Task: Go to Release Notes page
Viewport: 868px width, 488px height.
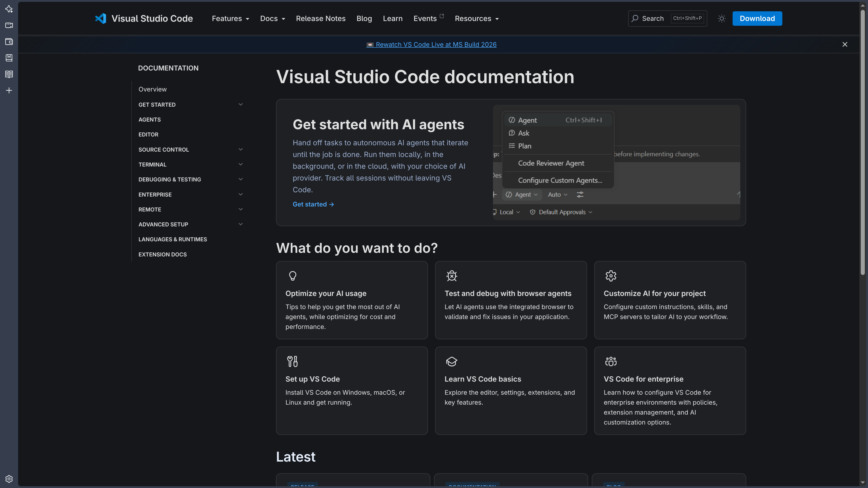Action: (x=321, y=19)
